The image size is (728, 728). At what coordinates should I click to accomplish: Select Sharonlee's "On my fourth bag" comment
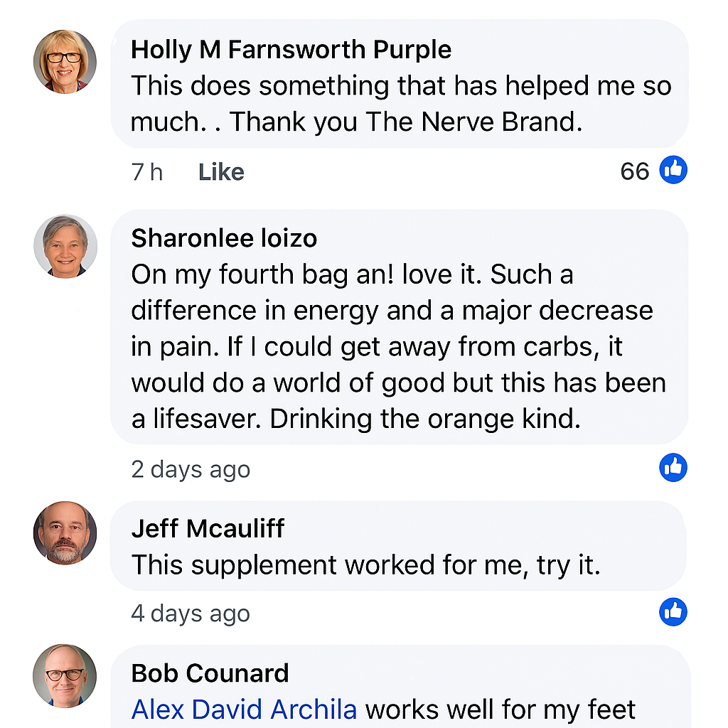pos(398,346)
